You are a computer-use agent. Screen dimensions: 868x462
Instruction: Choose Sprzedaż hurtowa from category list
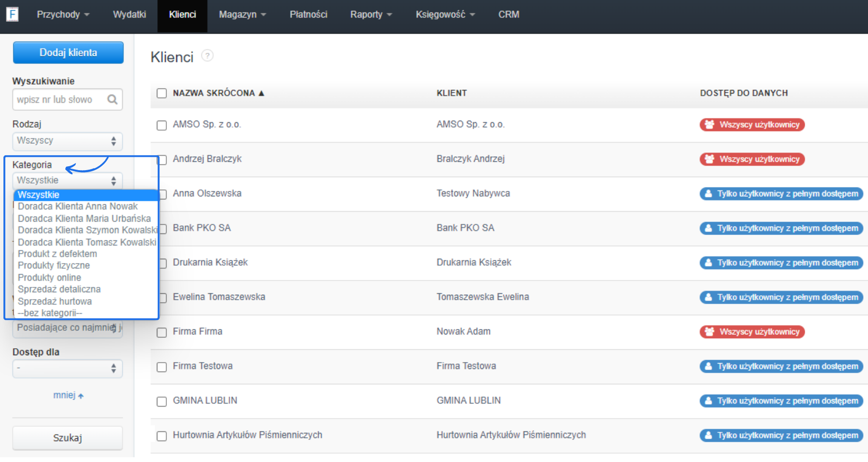point(55,301)
